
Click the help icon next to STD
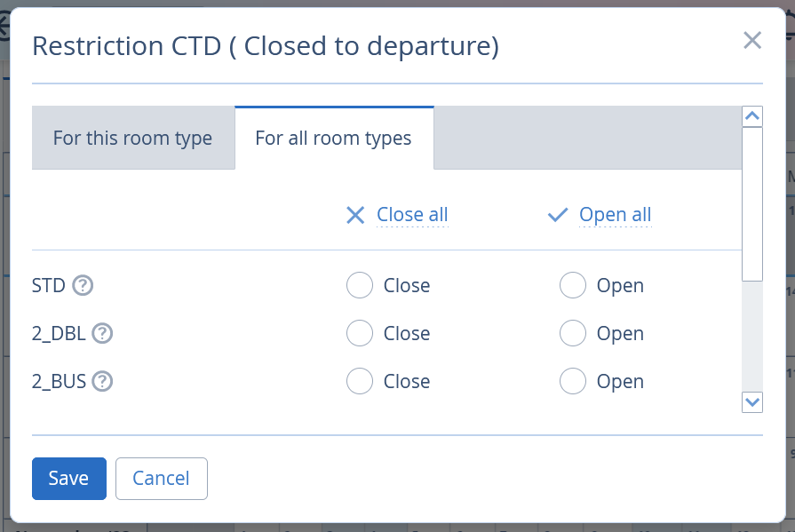83,285
